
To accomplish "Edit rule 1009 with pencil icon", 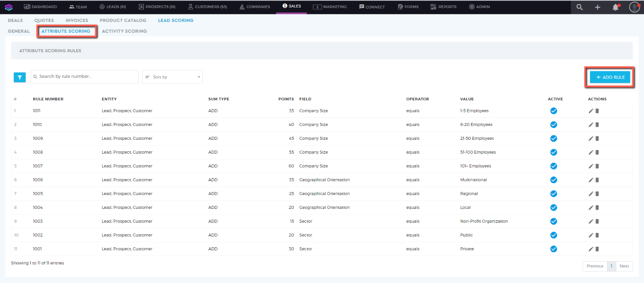I will coord(591,139).
